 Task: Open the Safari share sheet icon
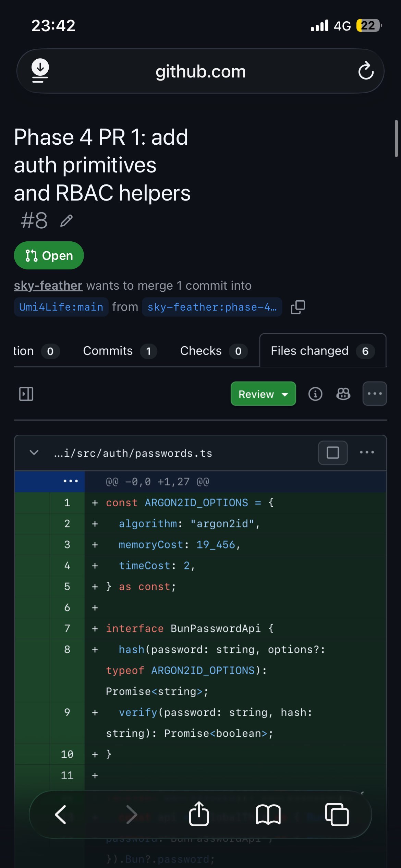(199, 813)
